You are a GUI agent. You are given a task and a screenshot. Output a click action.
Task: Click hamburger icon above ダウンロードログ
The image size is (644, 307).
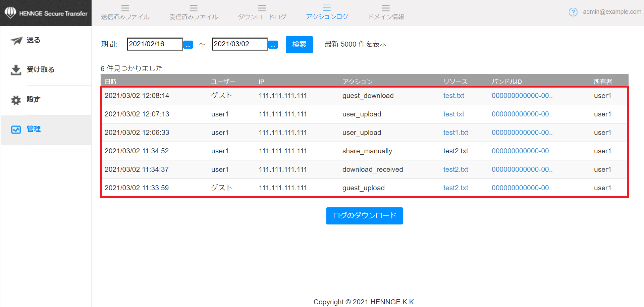tap(262, 8)
